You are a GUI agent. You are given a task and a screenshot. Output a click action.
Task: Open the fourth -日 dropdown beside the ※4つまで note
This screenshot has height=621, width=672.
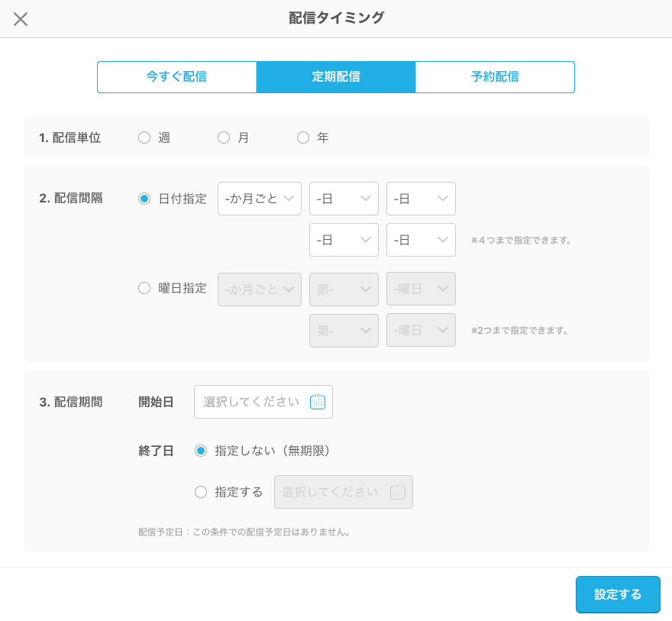coord(421,240)
